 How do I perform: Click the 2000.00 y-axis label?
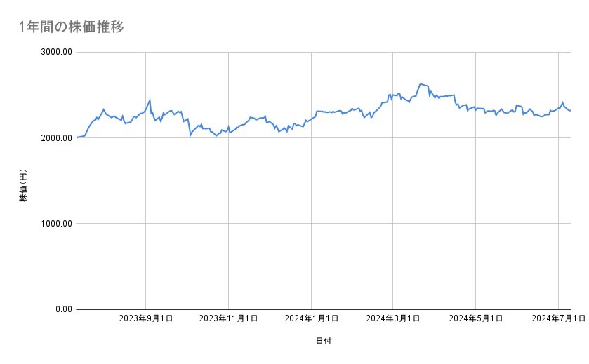point(57,137)
